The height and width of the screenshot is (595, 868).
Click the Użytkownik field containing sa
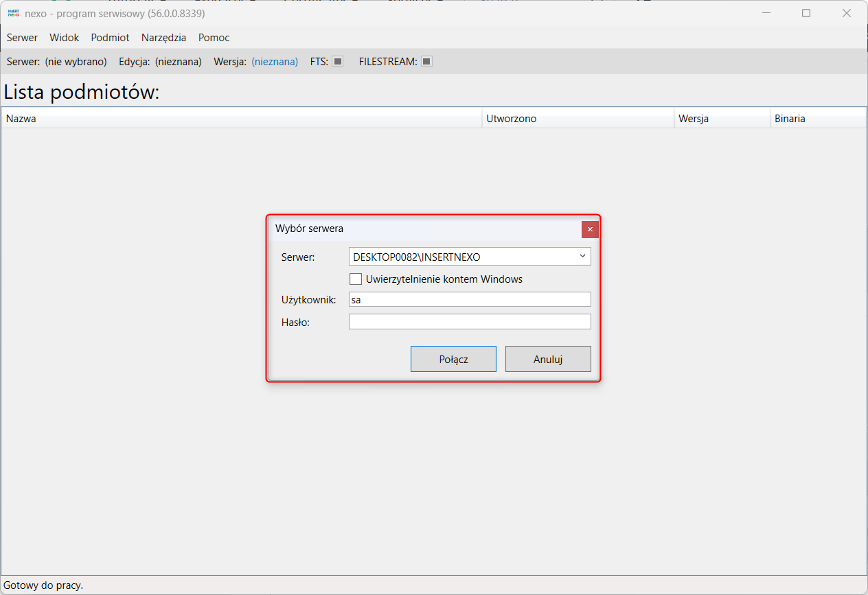click(x=470, y=299)
